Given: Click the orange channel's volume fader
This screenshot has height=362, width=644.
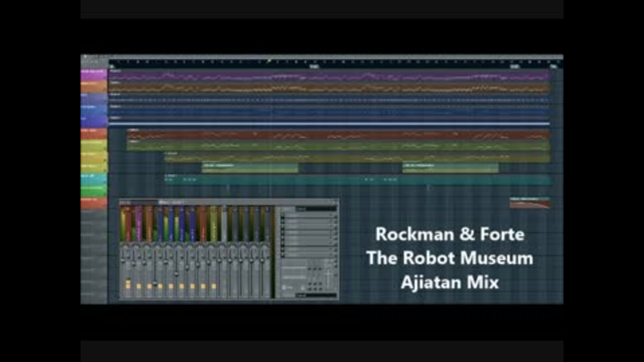Looking at the screenshot, I should coord(144,263).
